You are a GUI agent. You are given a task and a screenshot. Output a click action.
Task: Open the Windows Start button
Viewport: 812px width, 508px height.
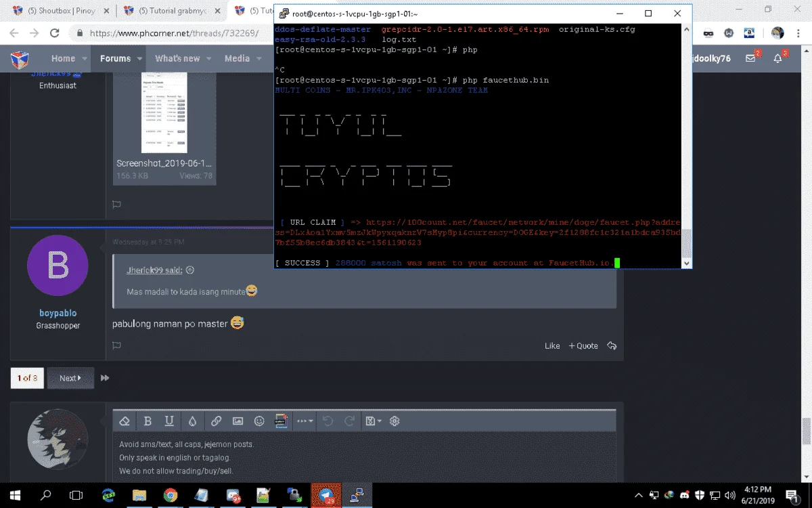click(x=16, y=495)
